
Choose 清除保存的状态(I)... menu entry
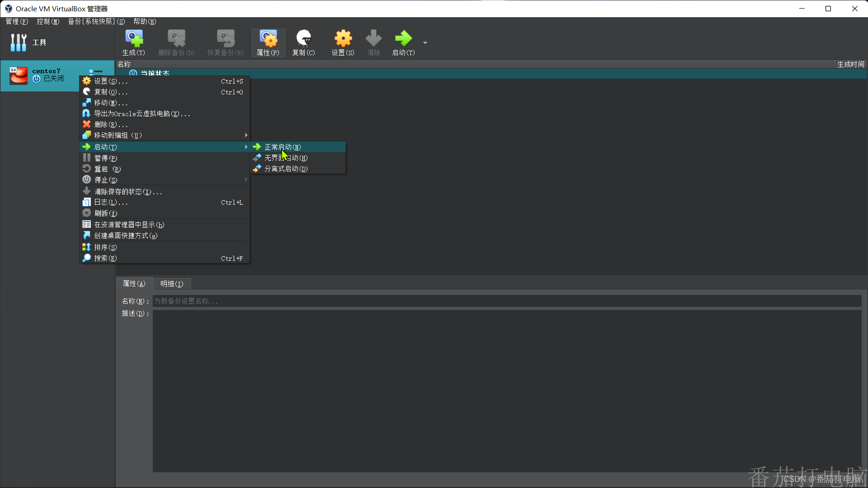(x=165, y=192)
